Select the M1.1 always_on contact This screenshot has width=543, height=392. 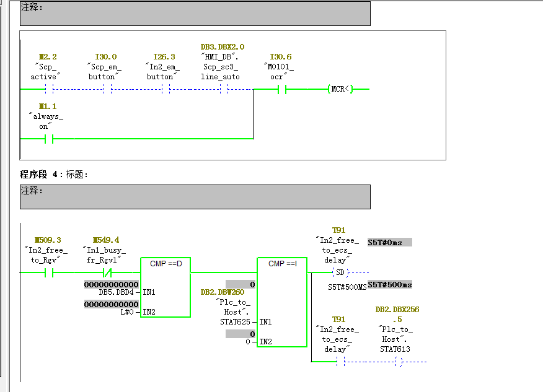(49, 139)
